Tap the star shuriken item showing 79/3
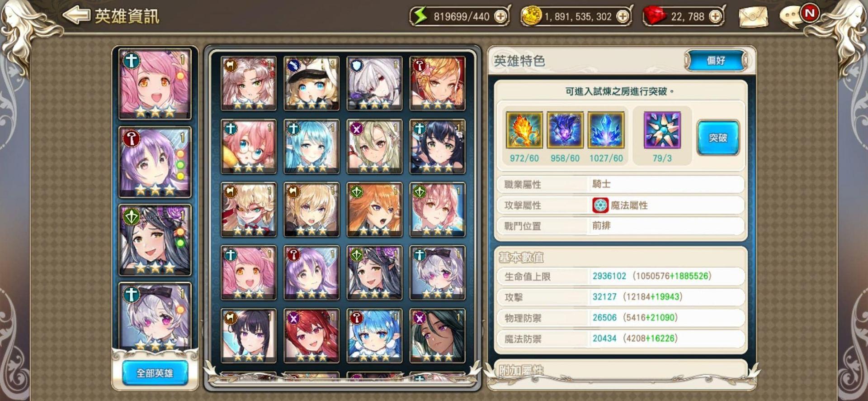Screen dimensions: 868x401 (x=662, y=130)
